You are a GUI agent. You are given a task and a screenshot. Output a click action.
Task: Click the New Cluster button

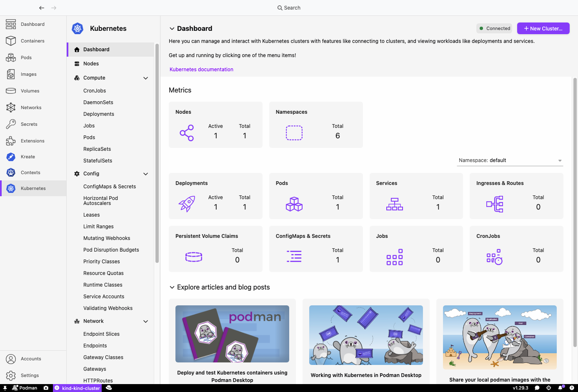pos(543,28)
